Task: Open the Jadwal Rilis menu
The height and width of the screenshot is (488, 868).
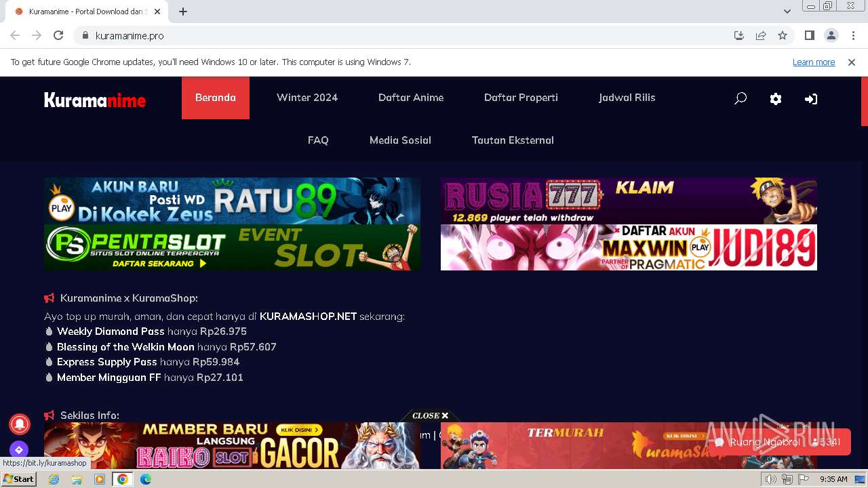Action: 627,98
